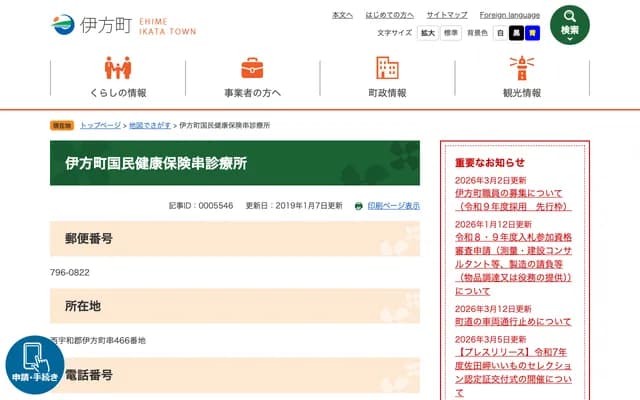Viewport: 640px width, 400px height.
Task: Click the 町政情報 building icon
Action: [387, 68]
